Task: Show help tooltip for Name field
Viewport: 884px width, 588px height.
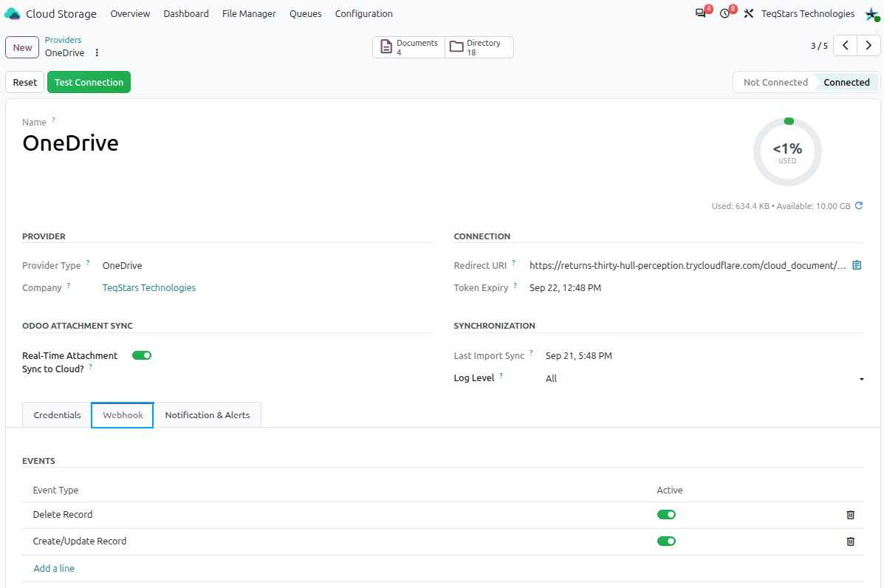Action: point(54,120)
